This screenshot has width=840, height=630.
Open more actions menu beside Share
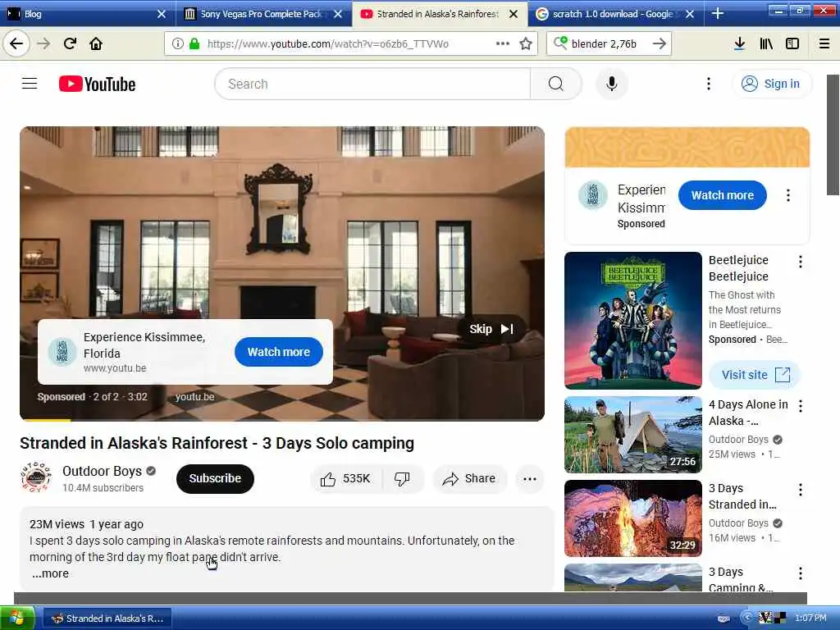click(x=530, y=479)
